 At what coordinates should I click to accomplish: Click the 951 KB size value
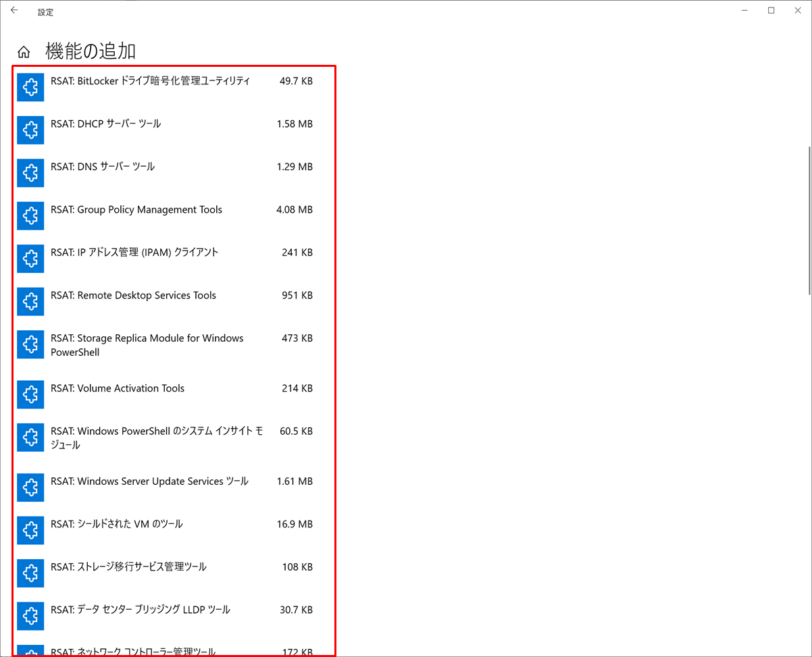tap(297, 296)
